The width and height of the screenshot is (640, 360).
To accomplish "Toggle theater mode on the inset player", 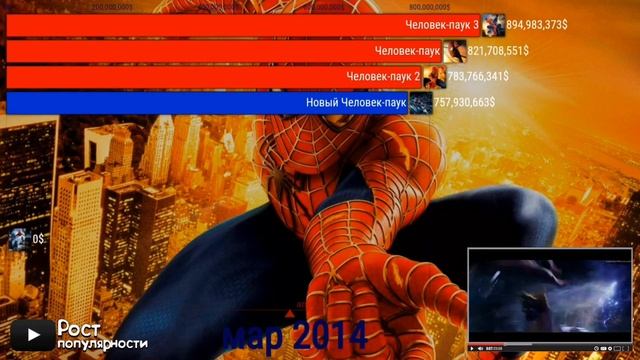I will [618, 349].
